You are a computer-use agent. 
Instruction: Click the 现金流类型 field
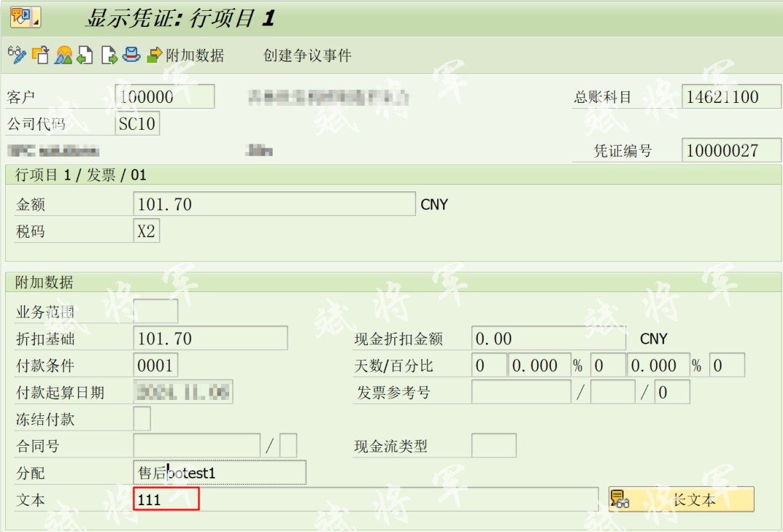click(494, 445)
